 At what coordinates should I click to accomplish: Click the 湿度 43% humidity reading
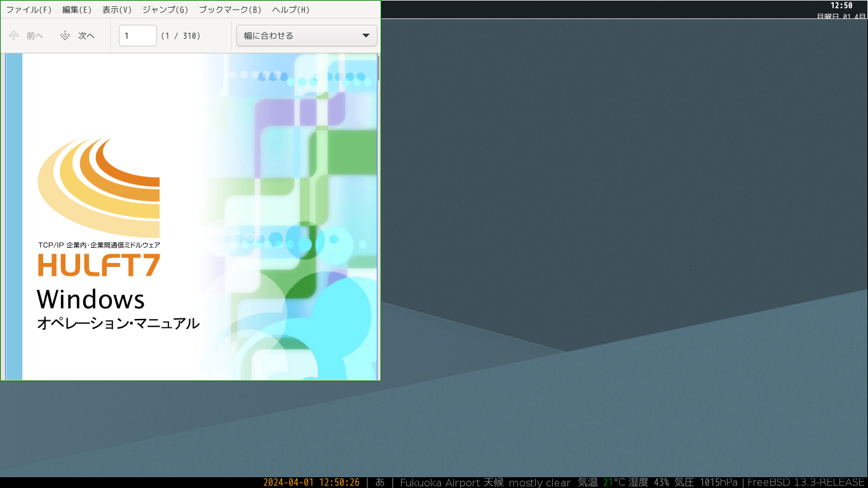click(649, 482)
